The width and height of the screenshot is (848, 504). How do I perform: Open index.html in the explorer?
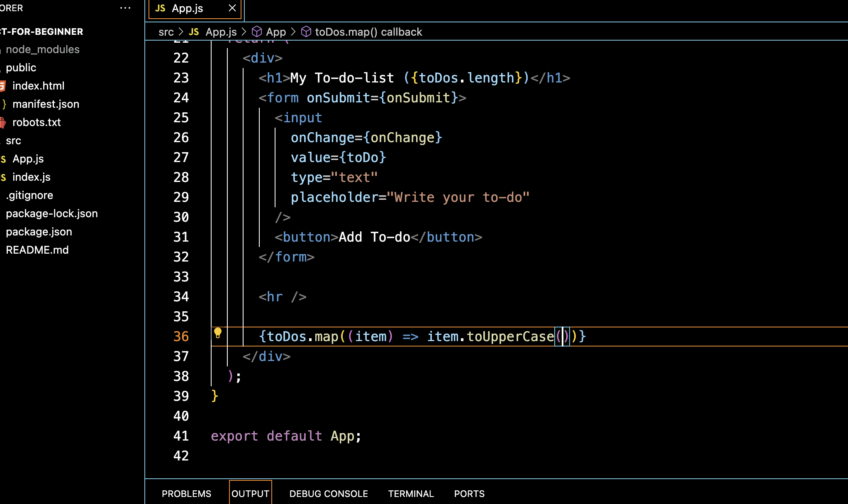click(x=38, y=86)
